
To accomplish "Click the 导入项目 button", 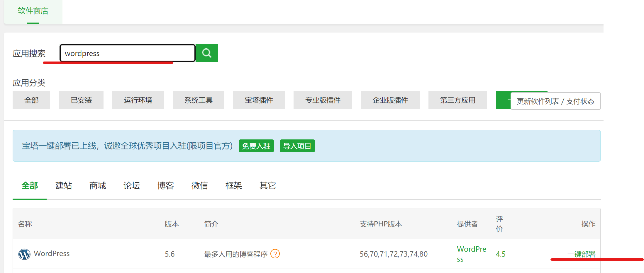I will click(x=297, y=146).
